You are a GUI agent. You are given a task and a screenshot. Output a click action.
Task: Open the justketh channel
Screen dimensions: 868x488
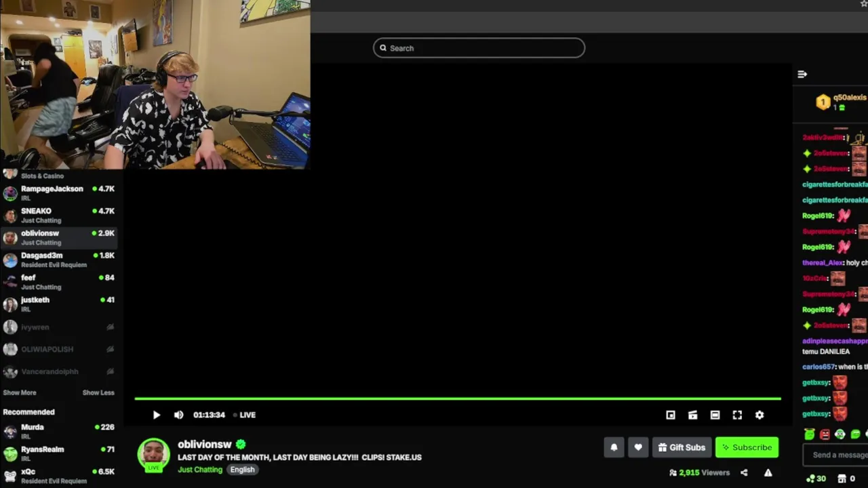tap(58, 304)
